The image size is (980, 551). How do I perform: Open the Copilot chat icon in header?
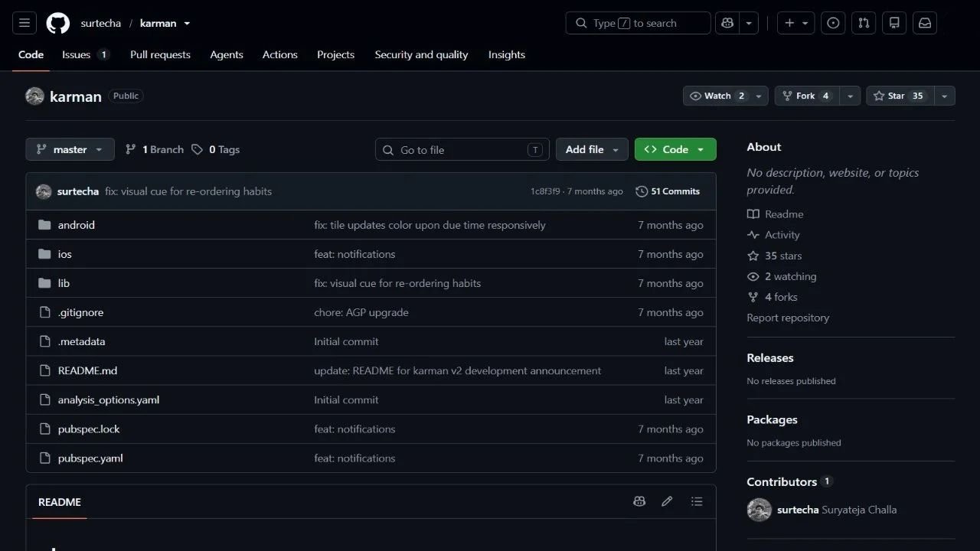coord(727,23)
